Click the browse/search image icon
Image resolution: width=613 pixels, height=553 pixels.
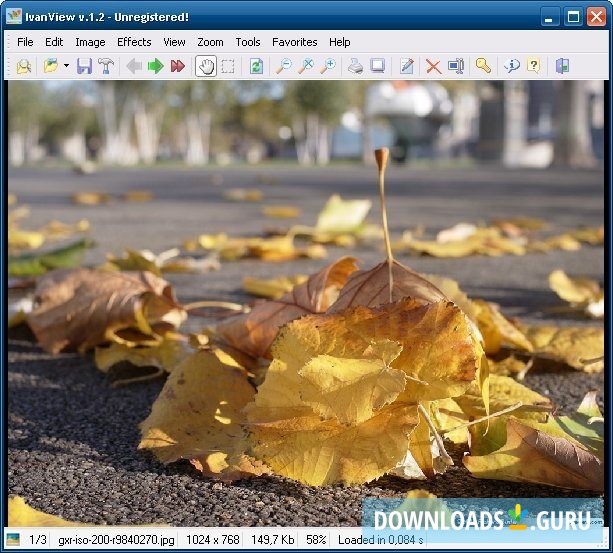tap(23, 66)
